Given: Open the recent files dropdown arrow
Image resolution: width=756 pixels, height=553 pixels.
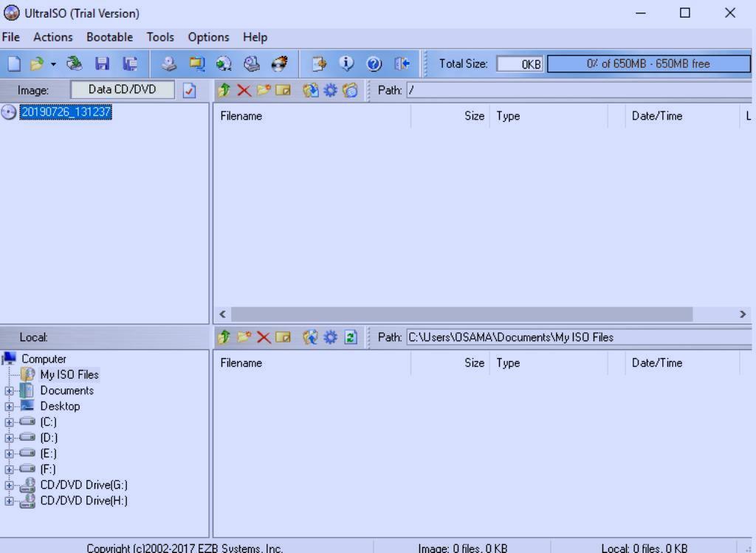Looking at the screenshot, I should point(53,64).
